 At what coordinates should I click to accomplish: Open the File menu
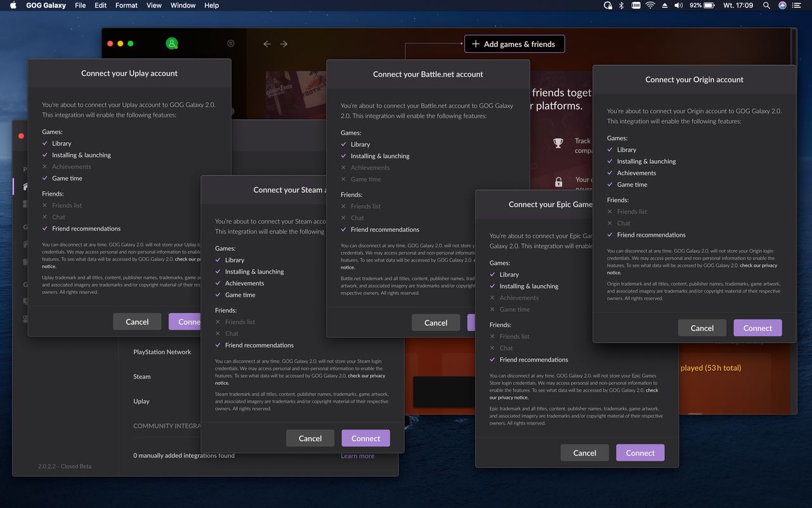80,5
